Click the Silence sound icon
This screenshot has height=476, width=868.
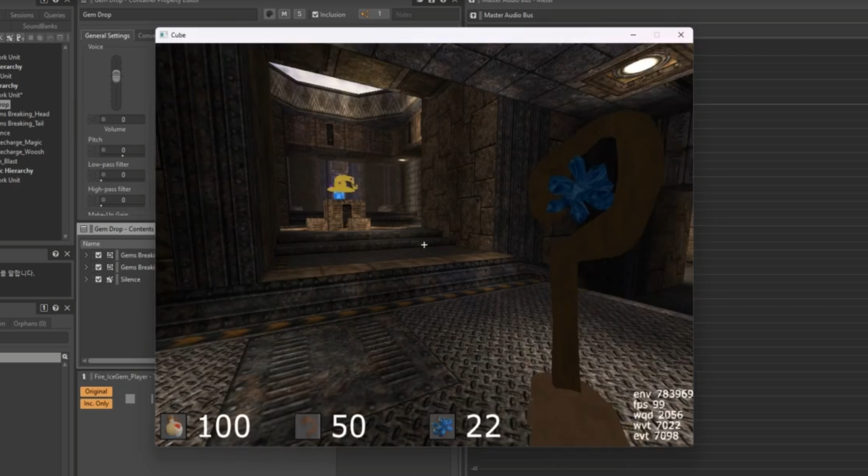tap(110, 280)
